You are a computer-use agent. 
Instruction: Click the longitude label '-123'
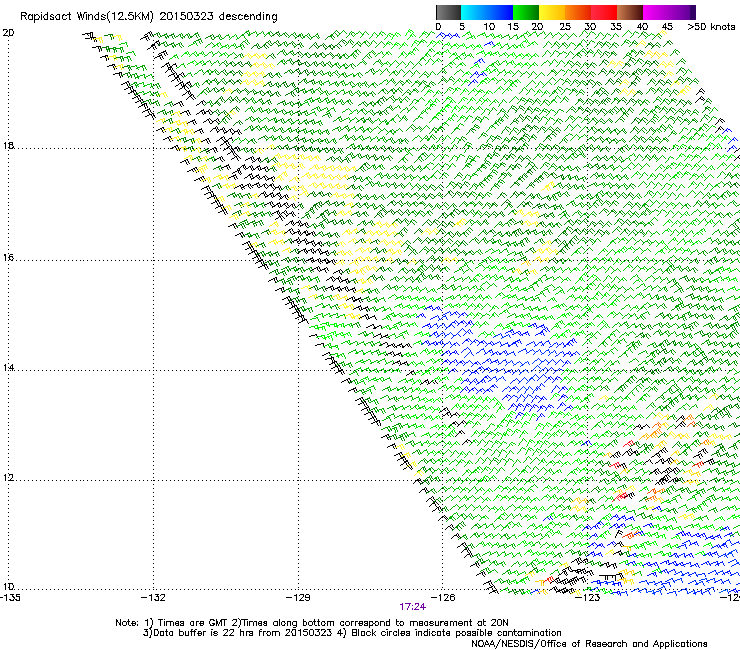pos(588,598)
